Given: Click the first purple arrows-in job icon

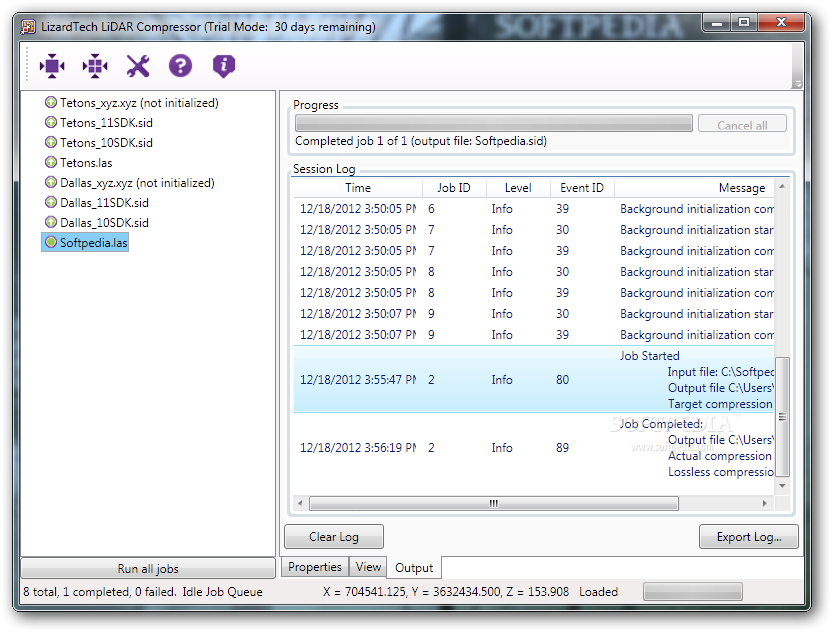Looking at the screenshot, I should click(x=52, y=66).
